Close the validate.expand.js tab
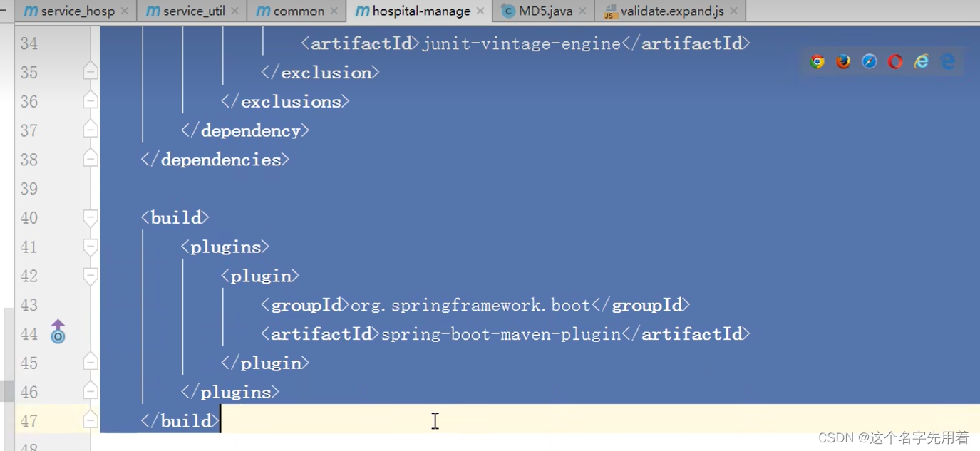 click(x=733, y=11)
